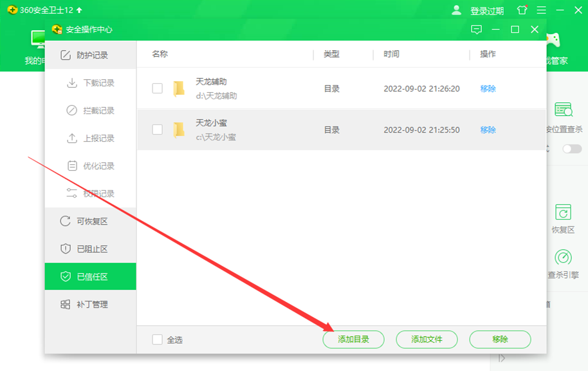Click the 天龙辅助 folder icon
Viewport: 588px width, 371px height.
point(179,89)
